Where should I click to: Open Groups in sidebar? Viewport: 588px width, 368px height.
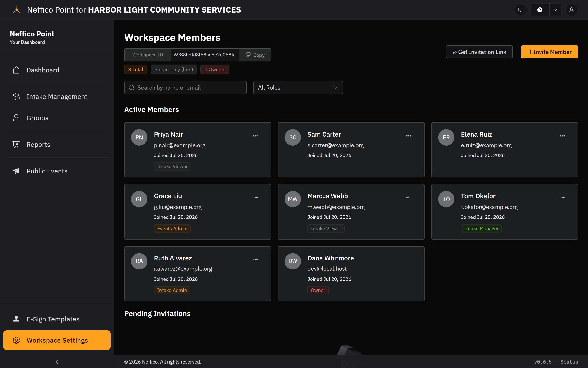57,118
